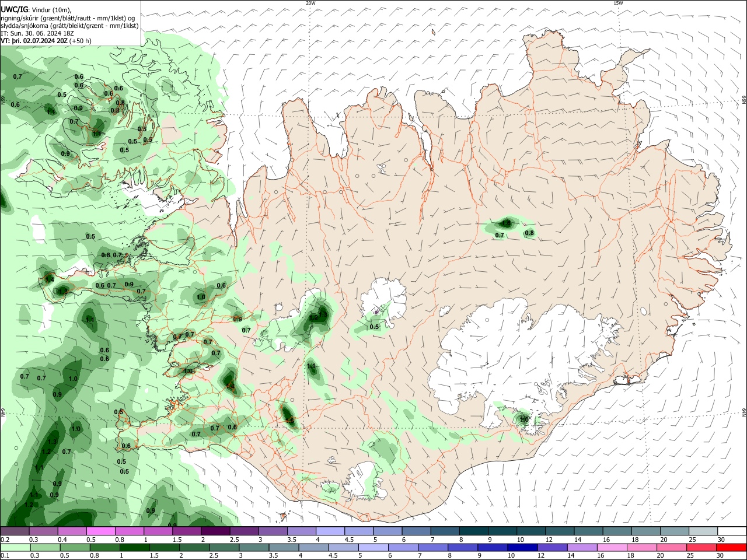
Task: Select the VT: þri. 02.07.2024 20Z (+50 h) line
Action: point(46,41)
